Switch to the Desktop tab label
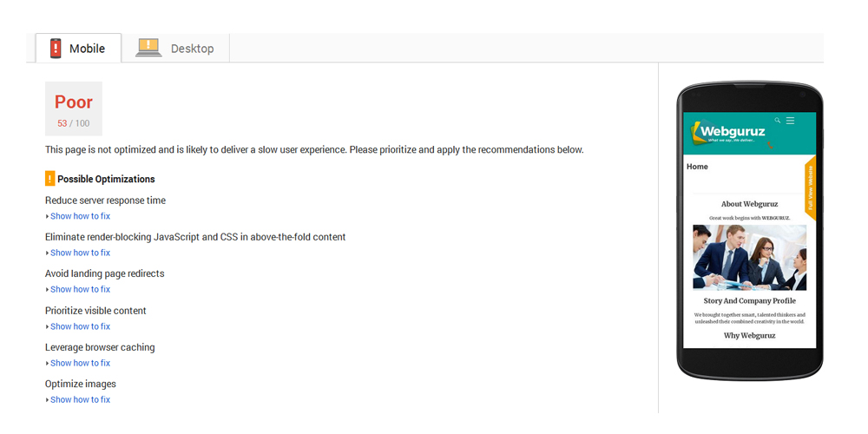 pos(192,49)
